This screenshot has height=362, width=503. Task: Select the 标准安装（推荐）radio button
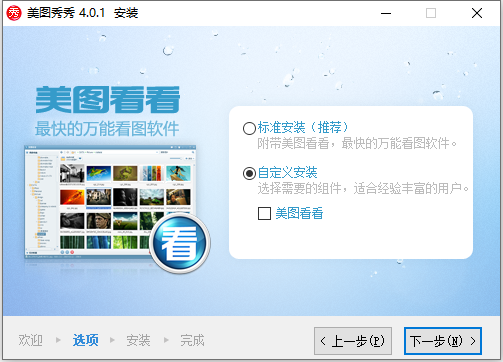pyautogui.click(x=249, y=128)
